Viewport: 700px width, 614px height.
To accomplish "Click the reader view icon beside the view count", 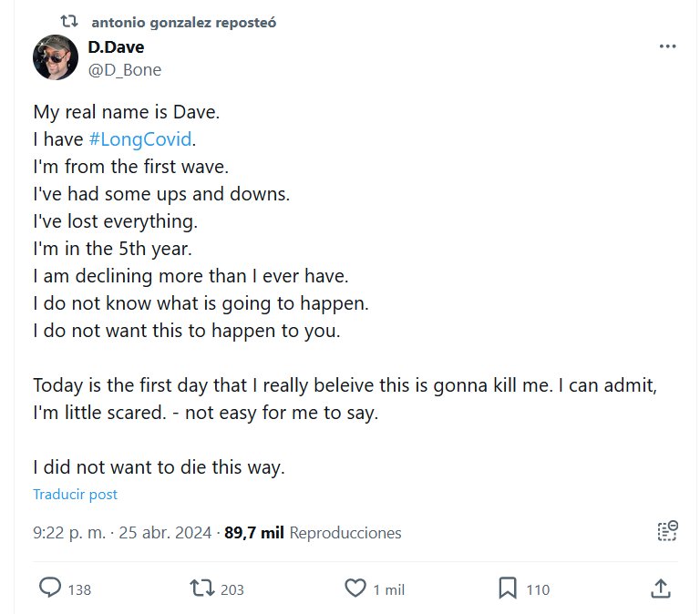I will pyautogui.click(x=667, y=532).
